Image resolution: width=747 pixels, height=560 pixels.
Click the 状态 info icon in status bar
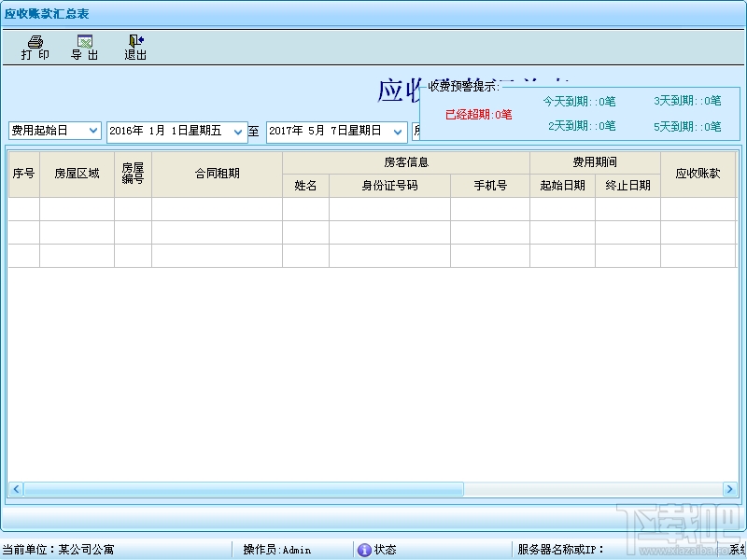[x=363, y=549]
